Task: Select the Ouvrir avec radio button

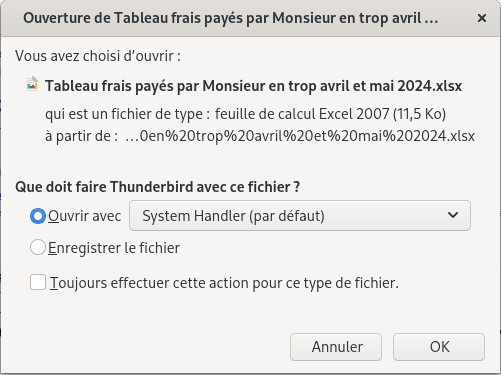Action: tap(38, 216)
